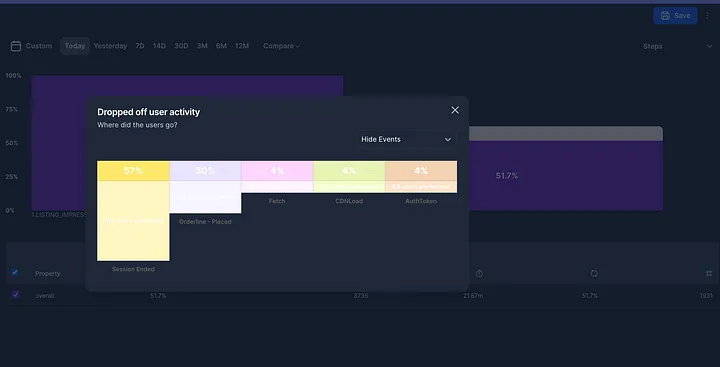Click the LISTING_IMPRESSION step label

[x=59, y=215]
